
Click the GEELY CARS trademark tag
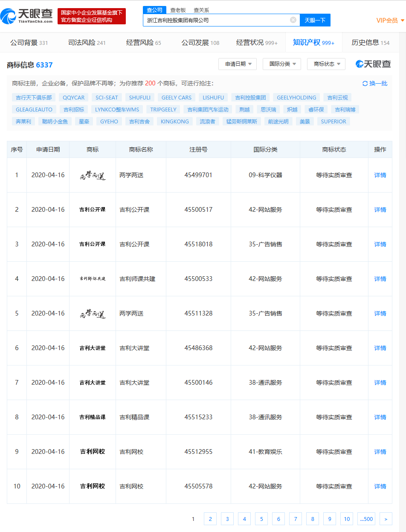pos(176,97)
